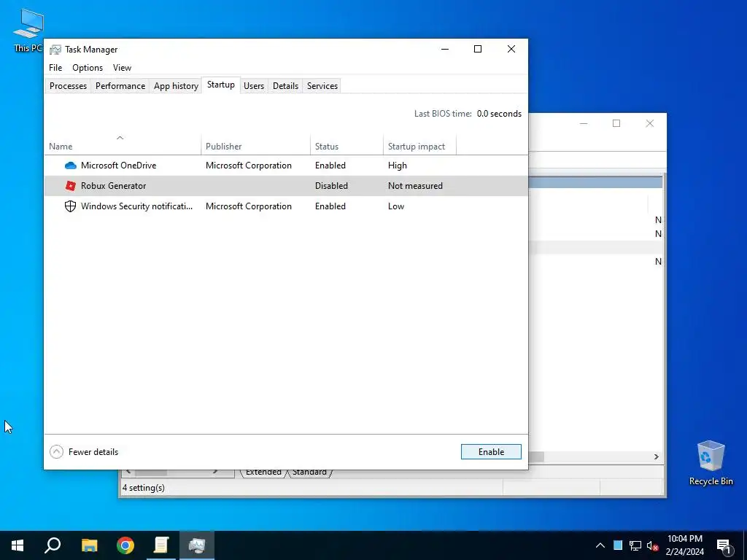Open the Options menu

[x=88, y=68]
